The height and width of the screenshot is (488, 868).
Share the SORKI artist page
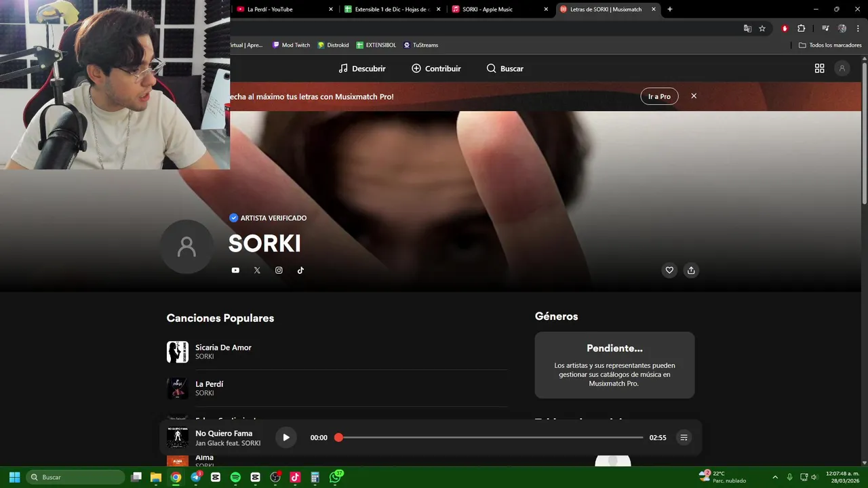coord(691,270)
